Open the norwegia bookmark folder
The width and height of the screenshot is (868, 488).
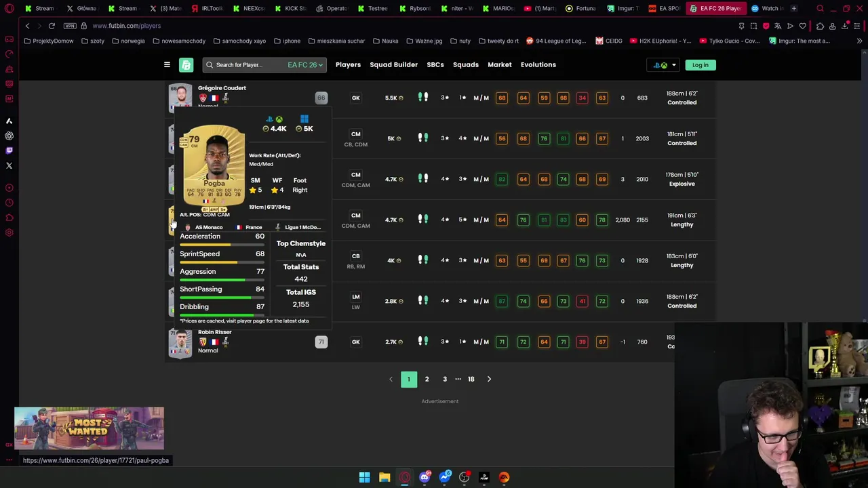point(128,41)
